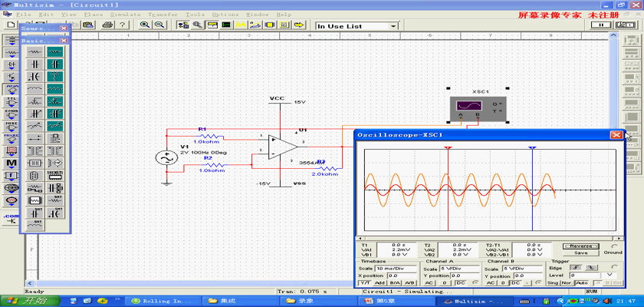Image resolution: width=644 pixels, height=307 pixels.
Task: Click the Zoom In magnifier icon
Action: point(145,25)
